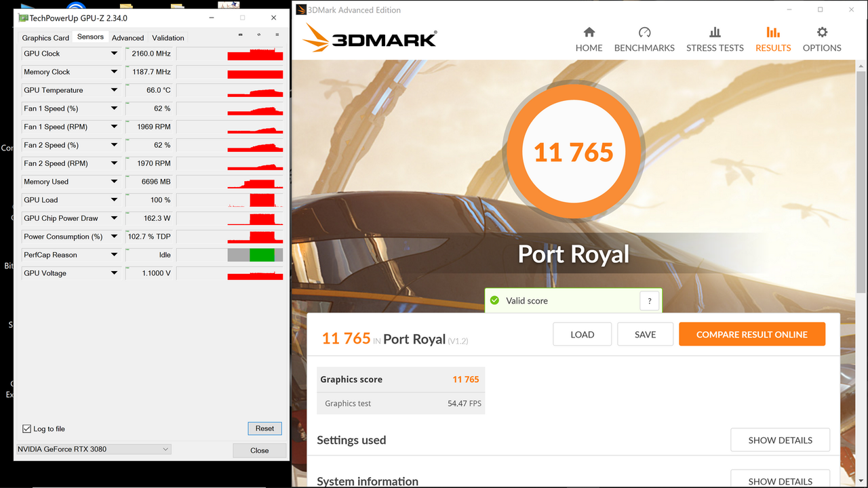Open the Memory Used sensor dropdown

click(114, 182)
